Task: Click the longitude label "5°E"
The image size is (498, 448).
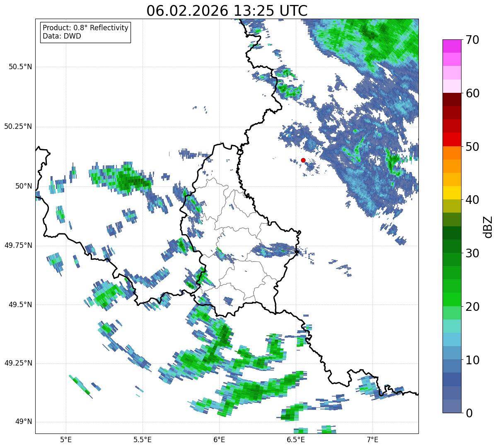Action: (66, 440)
